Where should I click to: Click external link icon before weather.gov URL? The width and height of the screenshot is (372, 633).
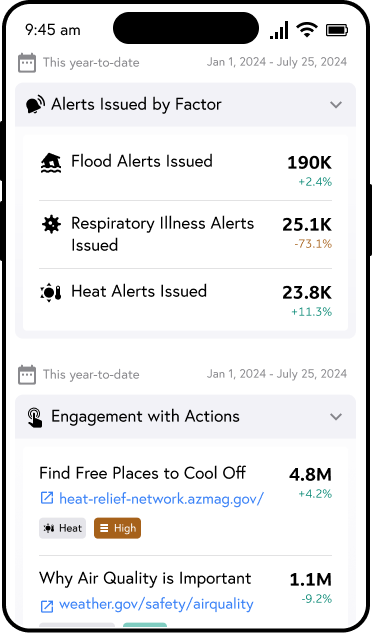(47, 606)
